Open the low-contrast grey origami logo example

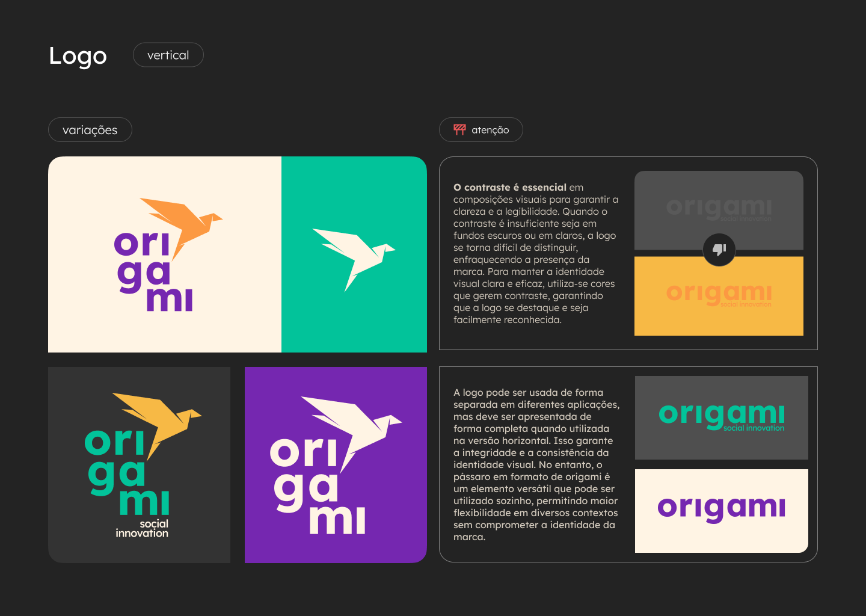pos(719,208)
